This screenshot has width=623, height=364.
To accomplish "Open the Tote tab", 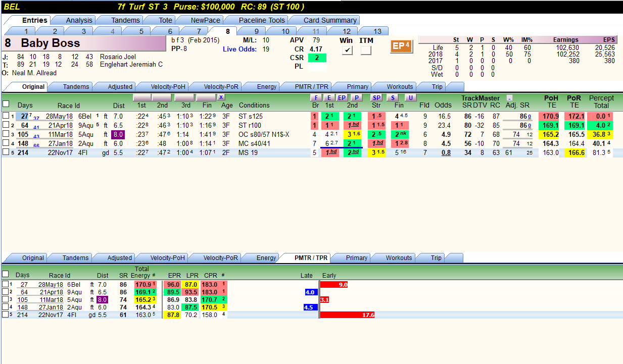I will point(165,20).
